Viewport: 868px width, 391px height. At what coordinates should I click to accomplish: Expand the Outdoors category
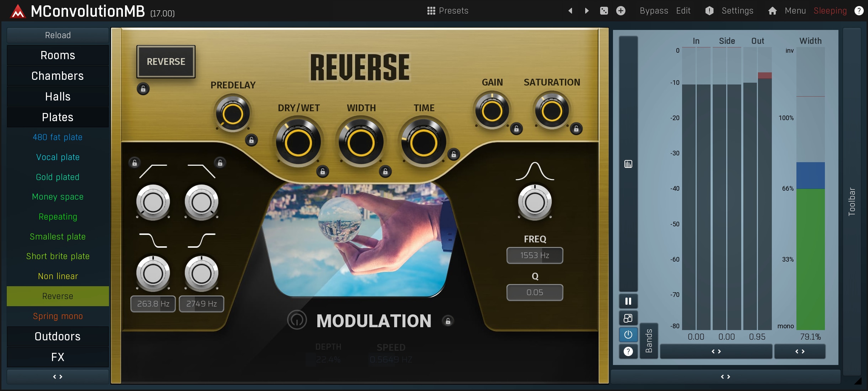tap(58, 336)
